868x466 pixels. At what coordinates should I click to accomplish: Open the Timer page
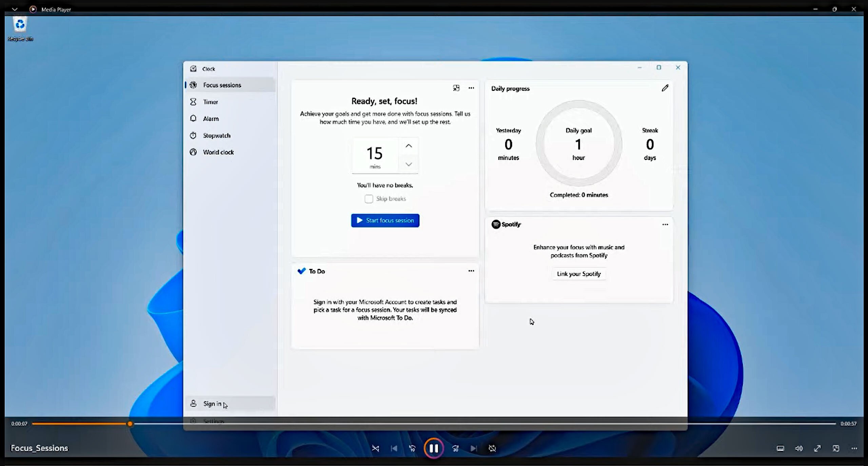click(231, 102)
